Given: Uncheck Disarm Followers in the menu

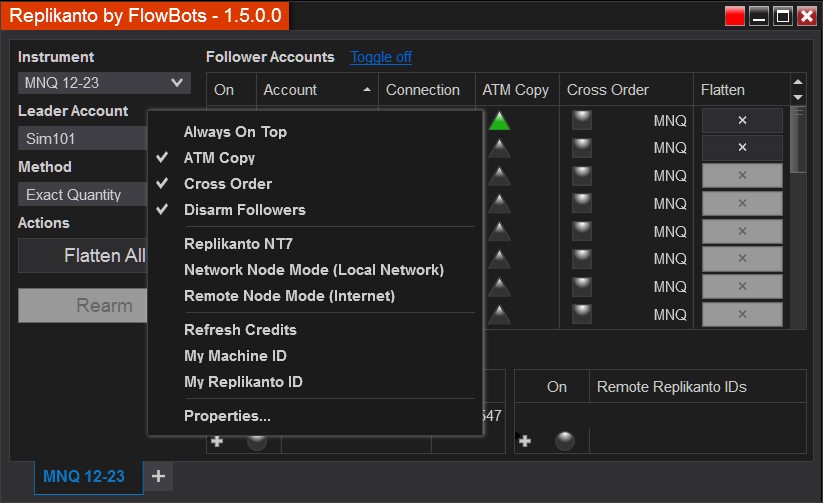Looking at the screenshot, I should pyautogui.click(x=245, y=210).
